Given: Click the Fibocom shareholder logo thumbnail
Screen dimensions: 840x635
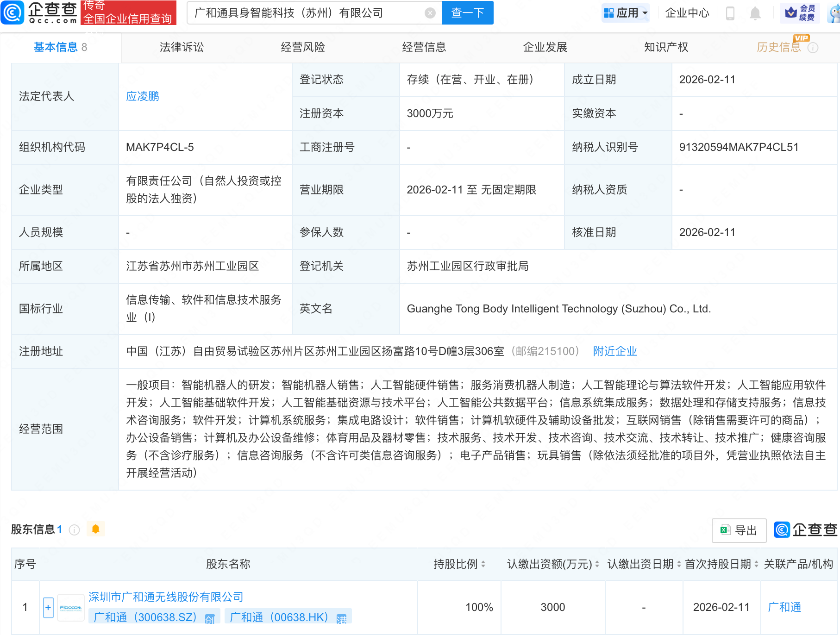Looking at the screenshot, I should (x=71, y=607).
